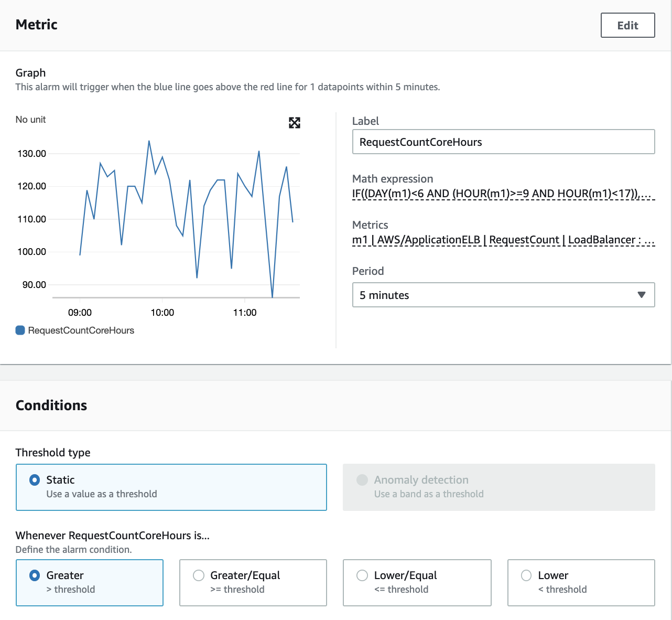
Task: Click the Graph heading in the Metric section
Action: tap(30, 72)
